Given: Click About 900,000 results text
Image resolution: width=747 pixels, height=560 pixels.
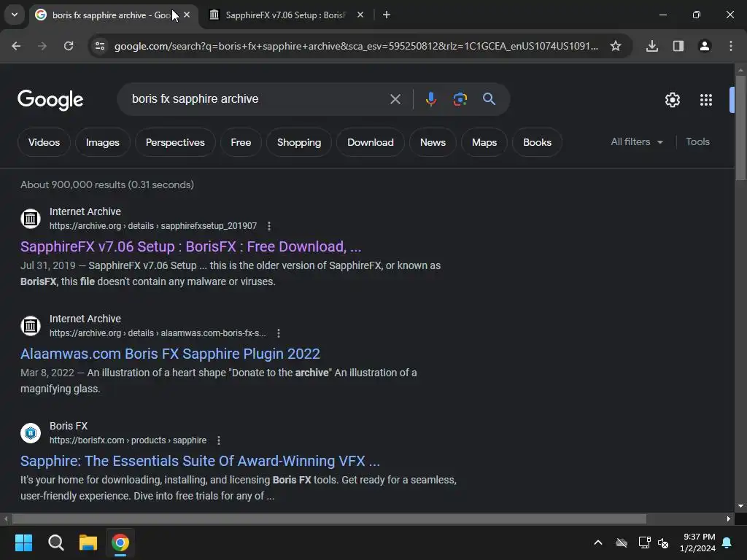Looking at the screenshot, I should tap(107, 184).
